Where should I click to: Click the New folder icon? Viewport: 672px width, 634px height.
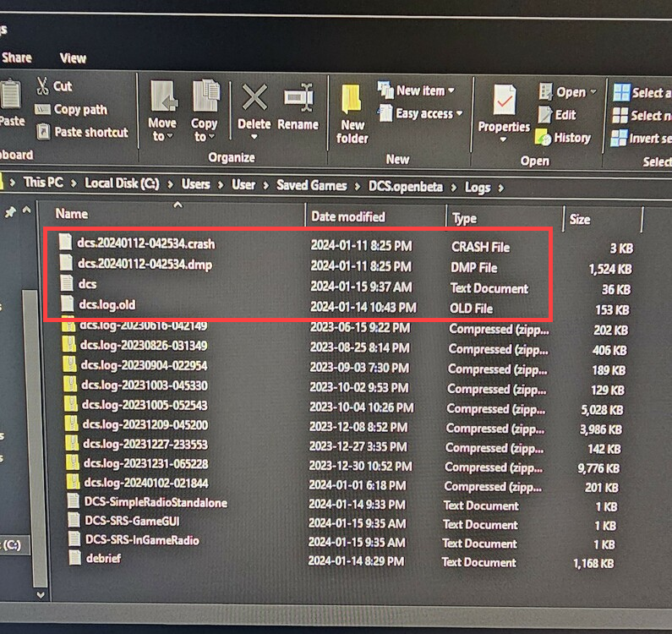pos(351,99)
